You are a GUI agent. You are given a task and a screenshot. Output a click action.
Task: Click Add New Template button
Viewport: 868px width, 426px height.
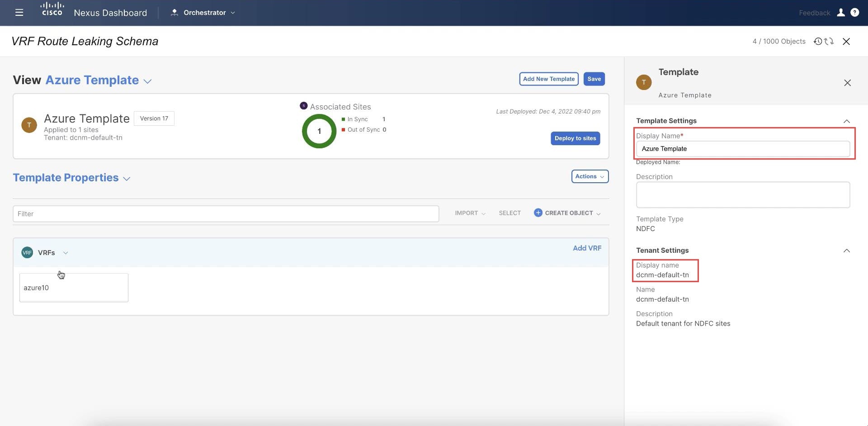click(549, 79)
